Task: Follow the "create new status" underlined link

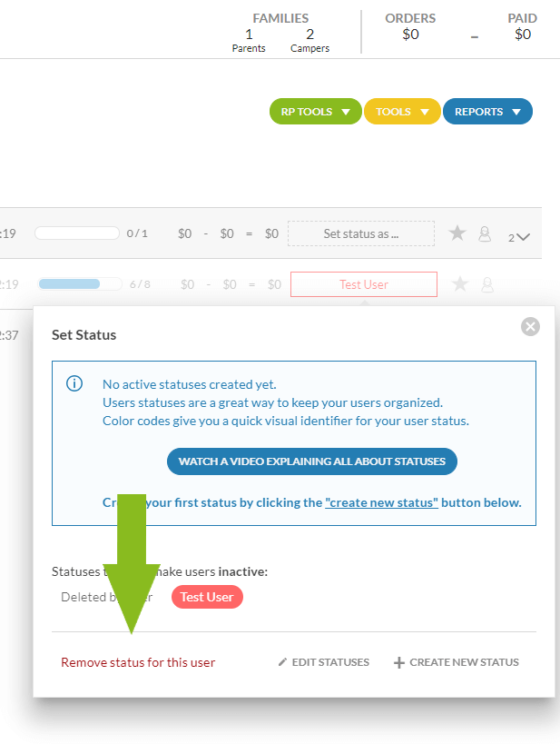Action: [381, 502]
